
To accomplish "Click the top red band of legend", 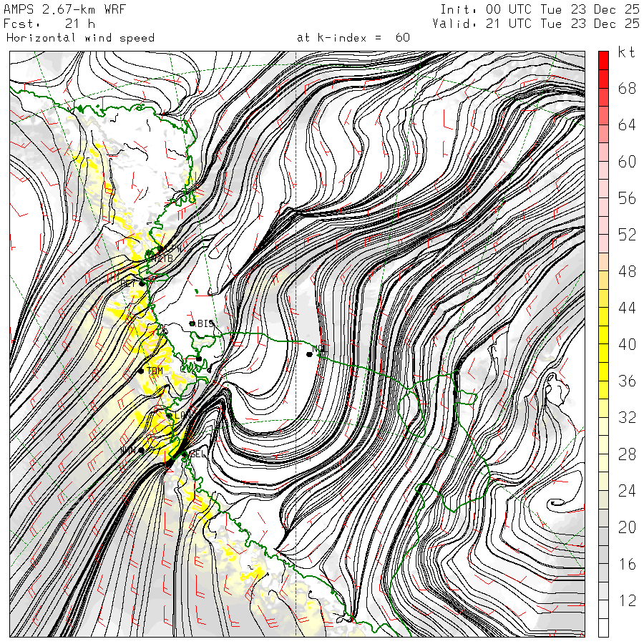I will (603, 60).
